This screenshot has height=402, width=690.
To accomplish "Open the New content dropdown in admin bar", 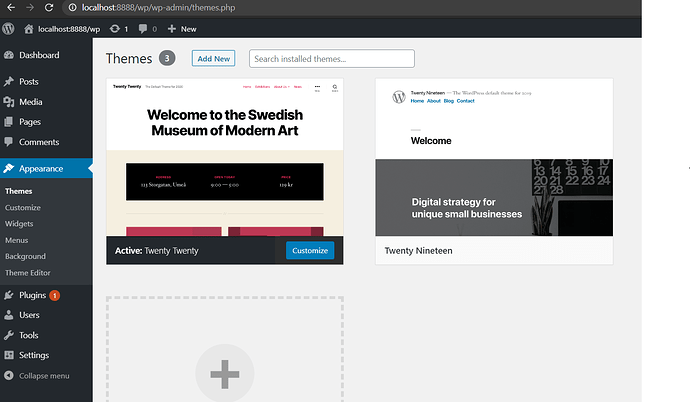I will pos(182,29).
